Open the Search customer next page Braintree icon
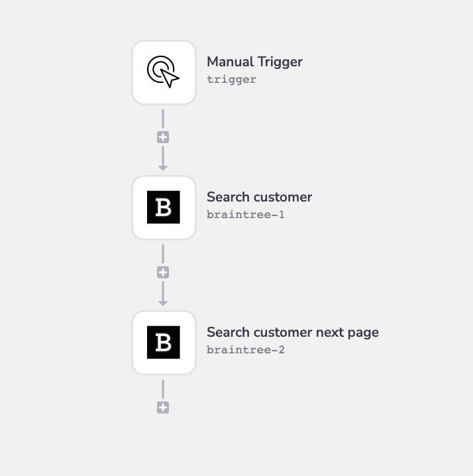 click(164, 342)
